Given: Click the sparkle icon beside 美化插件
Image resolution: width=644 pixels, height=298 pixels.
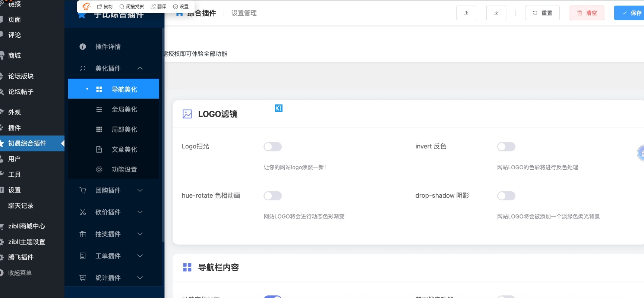Looking at the screenshot, I should click(83, 68).
